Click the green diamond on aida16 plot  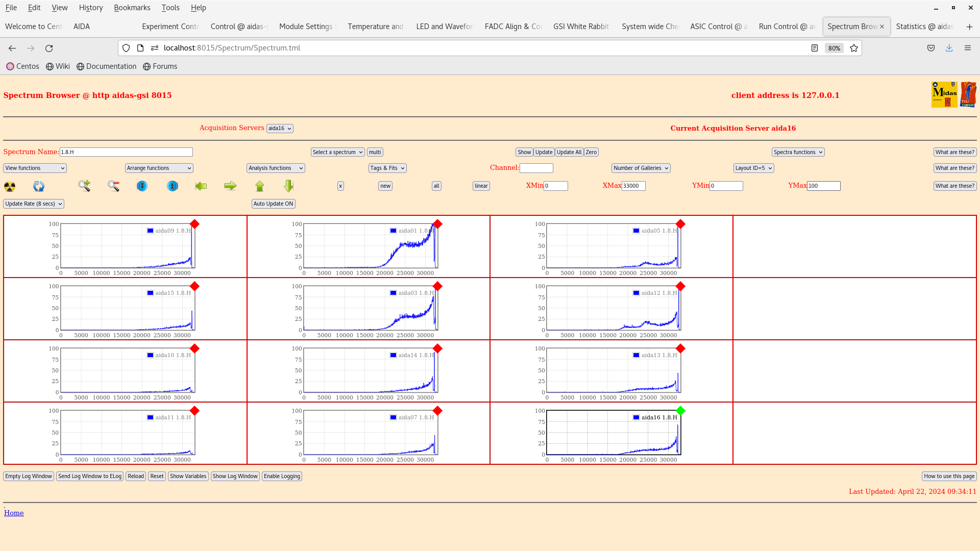tap(680, 411)
